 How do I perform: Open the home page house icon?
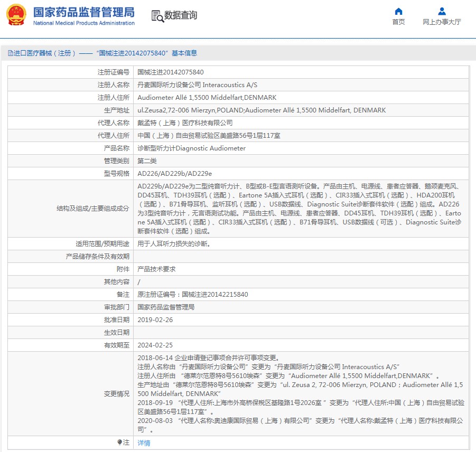[398, 12]
